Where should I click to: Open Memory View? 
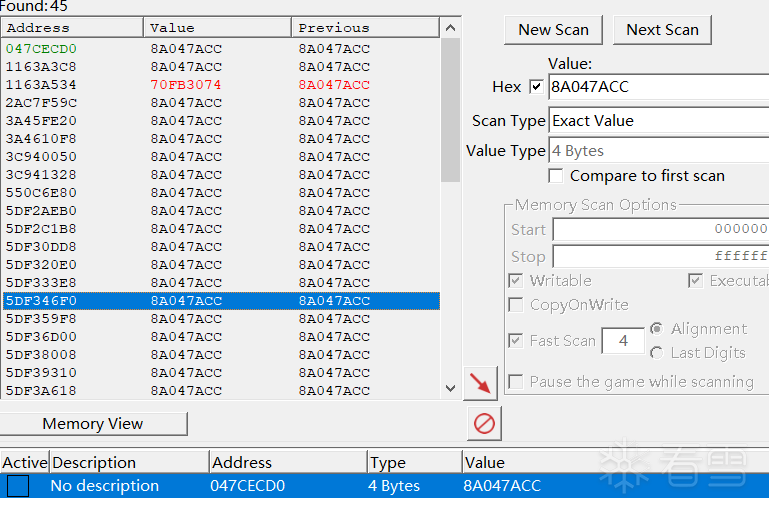[93, 423]
